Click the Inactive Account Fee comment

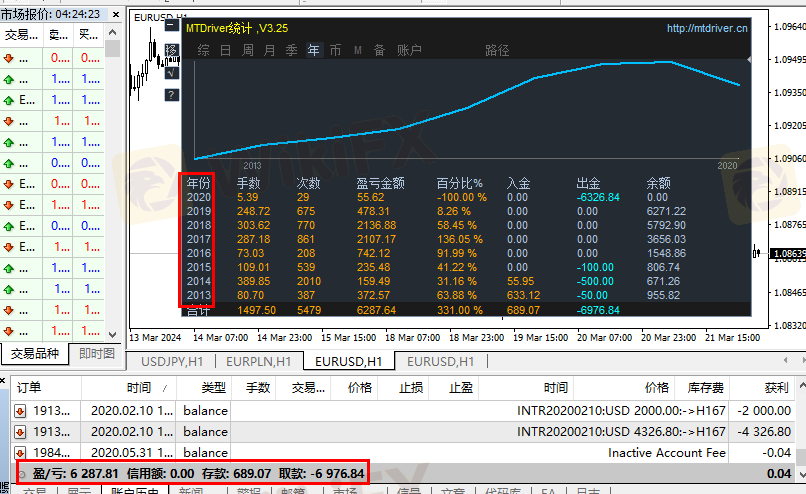click(667, 453)
